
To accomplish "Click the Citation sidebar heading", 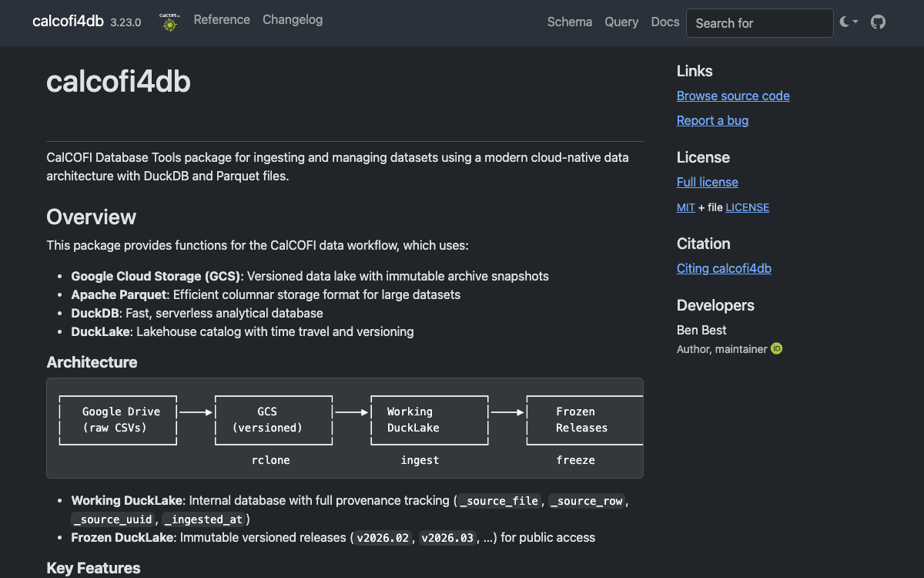I will coord(704,244).
